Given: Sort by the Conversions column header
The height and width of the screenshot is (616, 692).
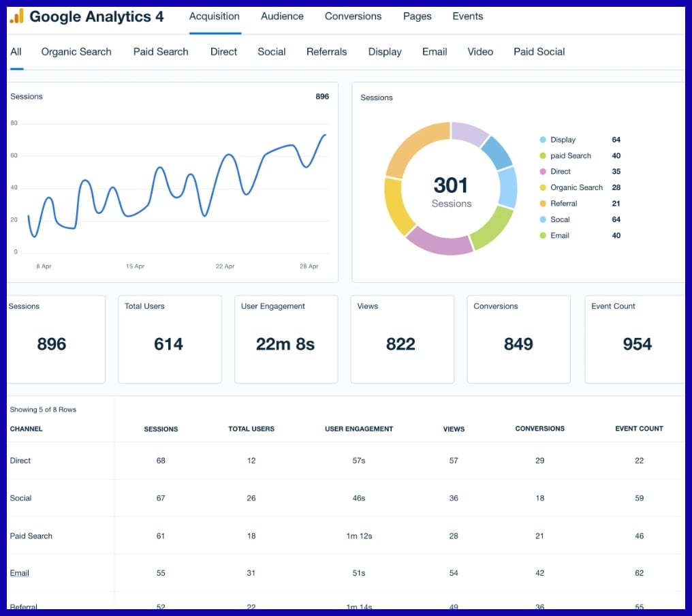Looking at the screenshot, I should [x=539, y=429].
